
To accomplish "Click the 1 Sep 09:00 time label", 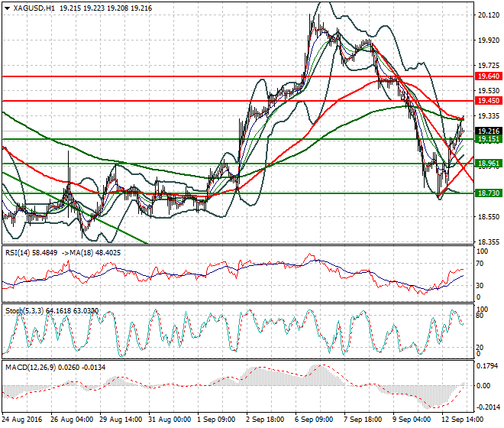I will [216, 420].
